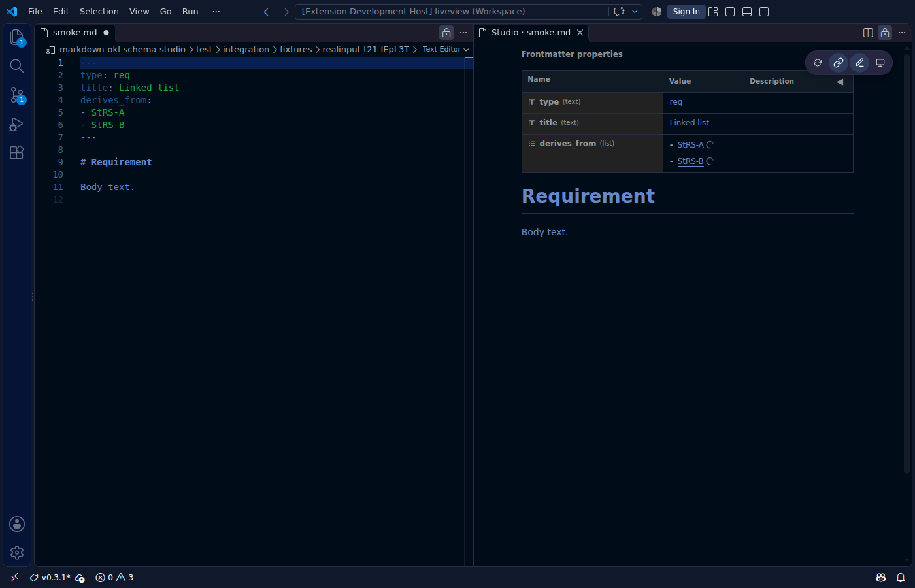Open the Run menu
Screen dimensions: 915x588
click(x=190, y=12)
